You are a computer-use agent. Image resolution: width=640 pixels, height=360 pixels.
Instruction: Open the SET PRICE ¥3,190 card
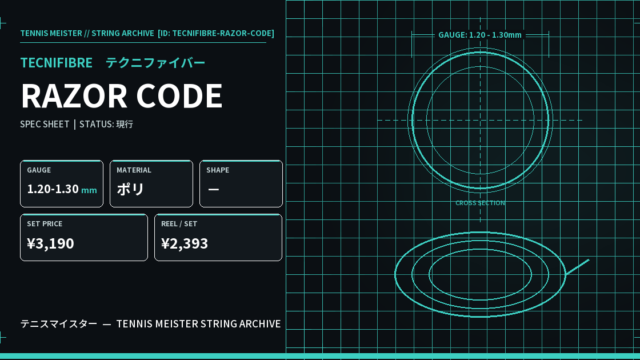pos(84,237)
